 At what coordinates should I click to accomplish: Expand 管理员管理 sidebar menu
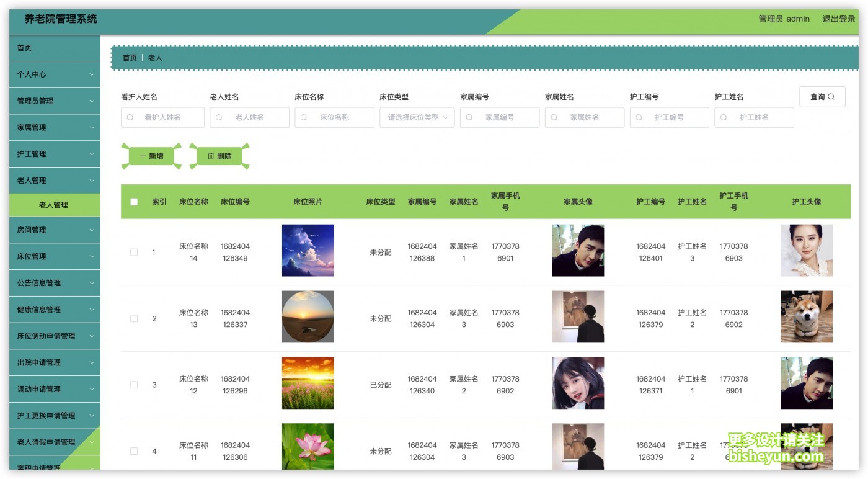55,101
